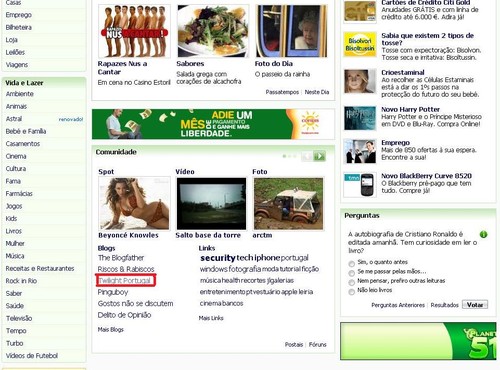The image size is (500, 370).
Task: Select 'Sim, o quanto antes' radio option
Action: click(351, 264)
